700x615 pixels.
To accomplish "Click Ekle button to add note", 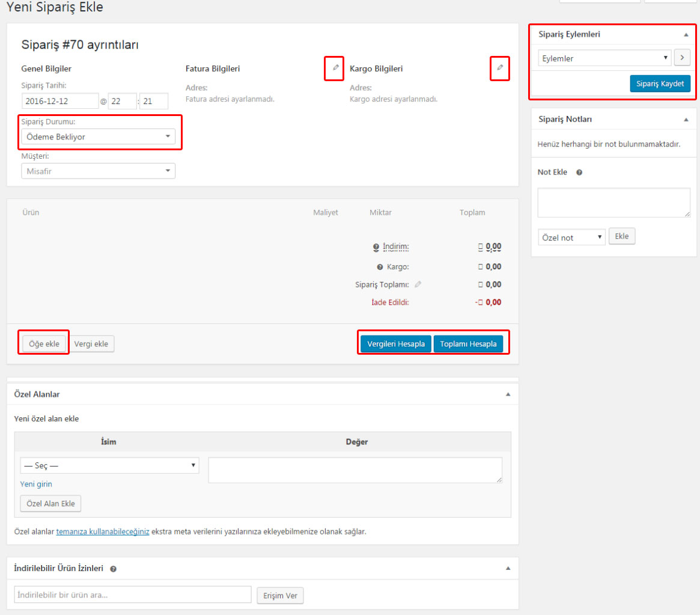I will click(621, 236).
